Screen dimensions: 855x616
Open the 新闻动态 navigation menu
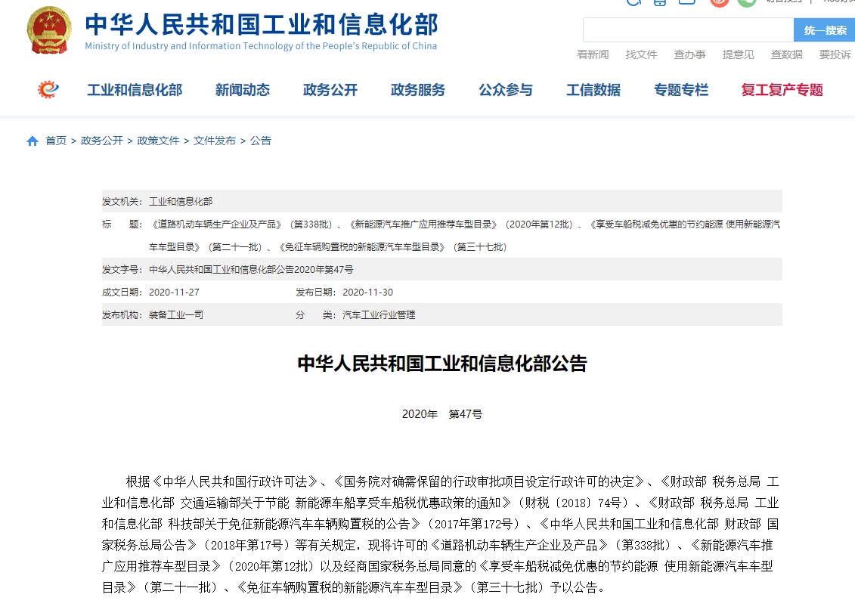pyautogui.click(x=242, y=90)
